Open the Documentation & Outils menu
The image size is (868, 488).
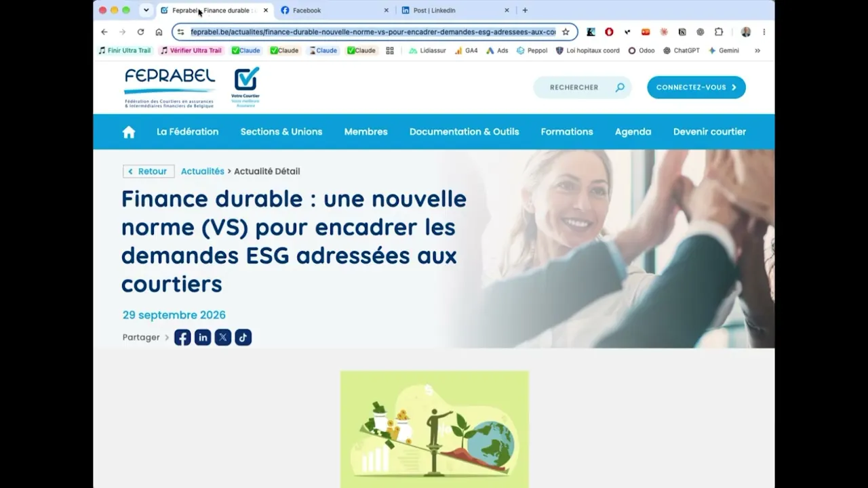(x=464, y=132)
